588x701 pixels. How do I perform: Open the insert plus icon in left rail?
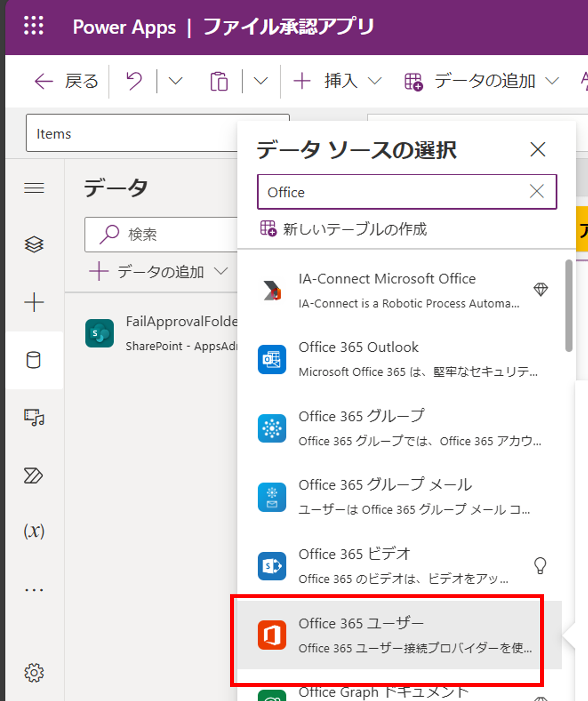(34, 302)
